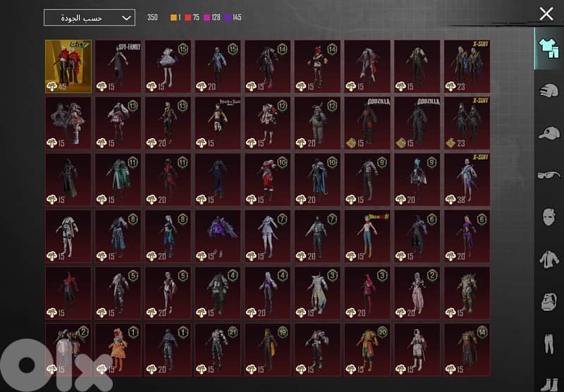Open the helmet category in sidebar
564x392 pixels.
pyautogui.click(x=548, y=91)
